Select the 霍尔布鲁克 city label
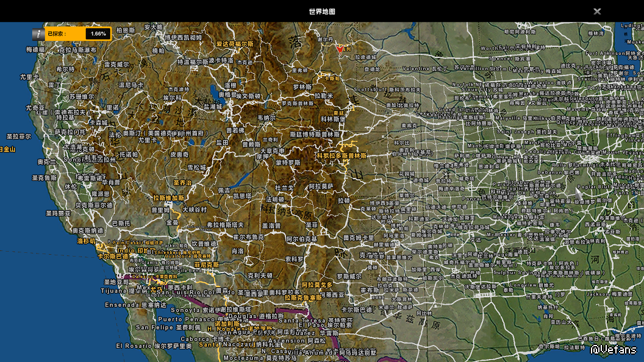 (x=248, y=237)
